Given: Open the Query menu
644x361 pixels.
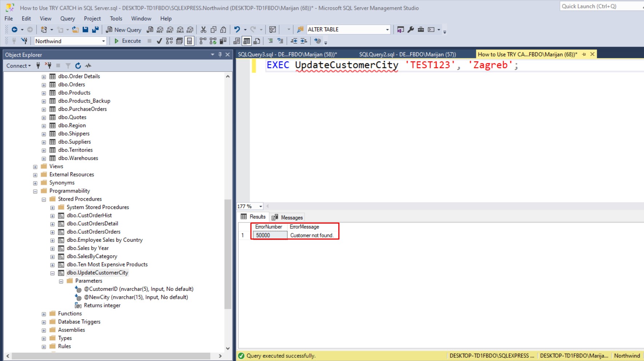Looking at the screenshot, I should coord(67,19).
